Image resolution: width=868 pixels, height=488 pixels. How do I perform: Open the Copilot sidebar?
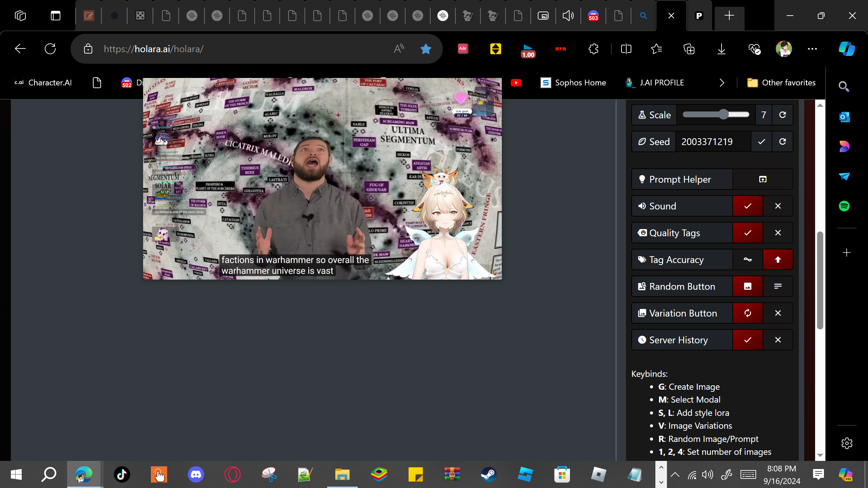click(x=847, y=49)
